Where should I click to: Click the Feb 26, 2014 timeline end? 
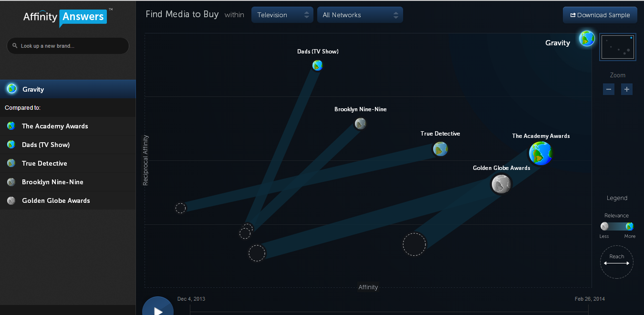pos(590,299)
